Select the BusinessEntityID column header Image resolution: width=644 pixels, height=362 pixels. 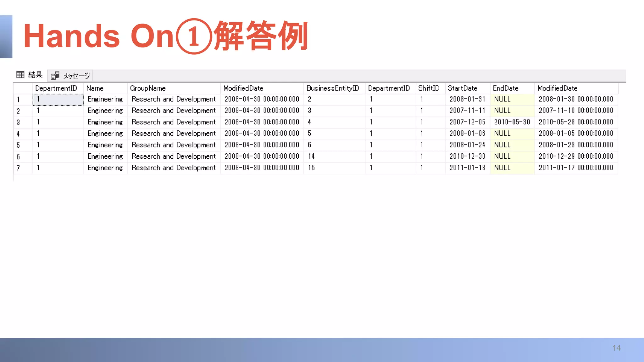(x=334, y=88)
